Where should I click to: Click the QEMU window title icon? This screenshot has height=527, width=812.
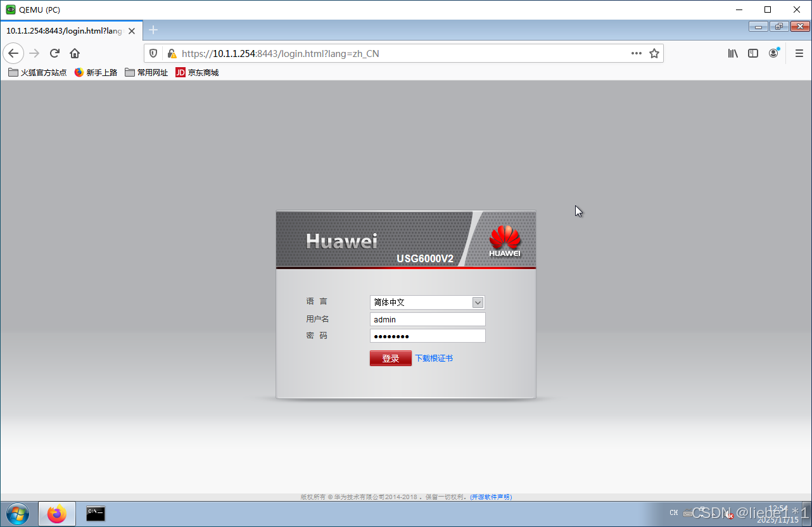click(11, 10)
